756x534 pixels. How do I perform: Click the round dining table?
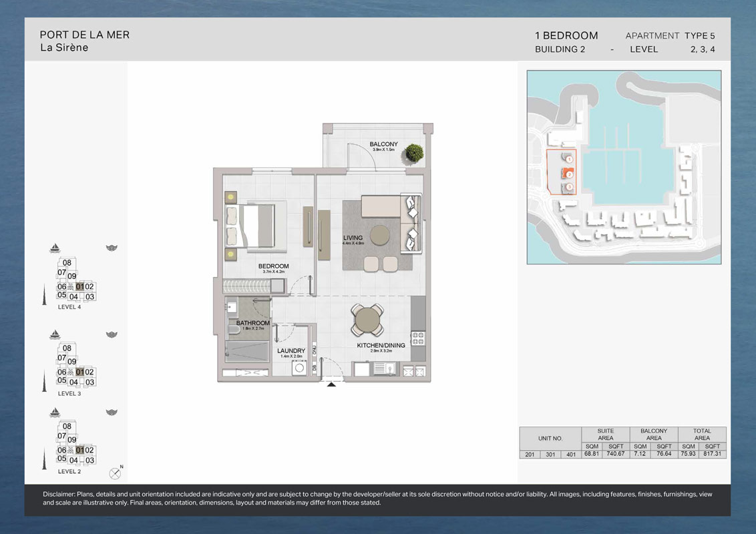click(368, 320)
